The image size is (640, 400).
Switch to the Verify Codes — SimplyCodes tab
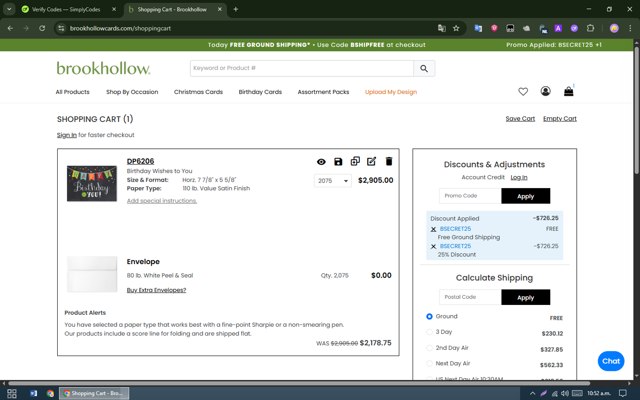click(x=66, y=9)
